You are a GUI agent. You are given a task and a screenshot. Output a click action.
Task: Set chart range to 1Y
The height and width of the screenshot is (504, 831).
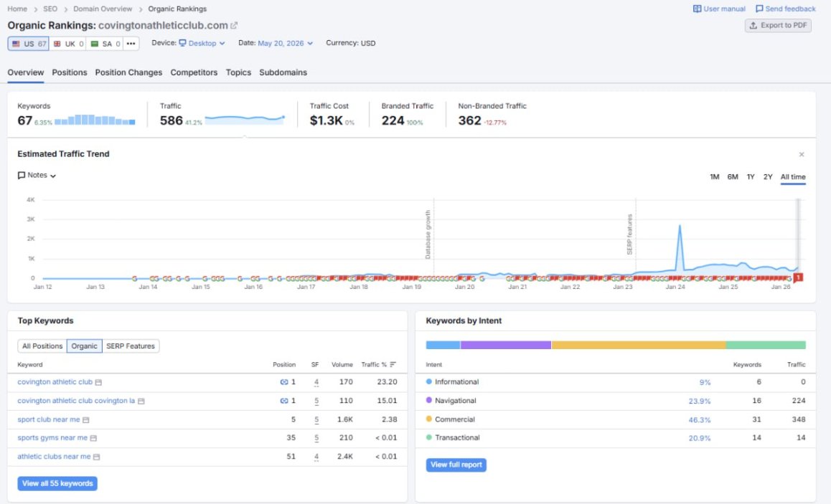point(751,177)
